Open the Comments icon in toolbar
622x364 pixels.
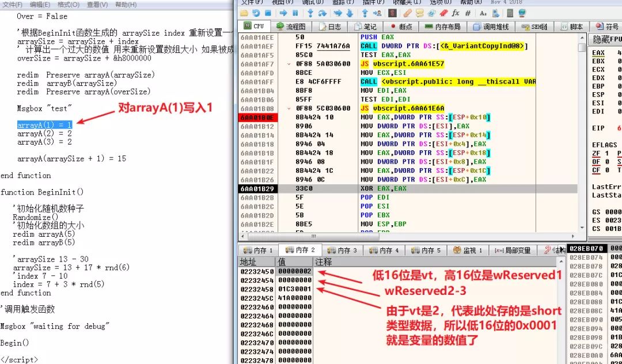pyautogui.click(x=419, y=13)
